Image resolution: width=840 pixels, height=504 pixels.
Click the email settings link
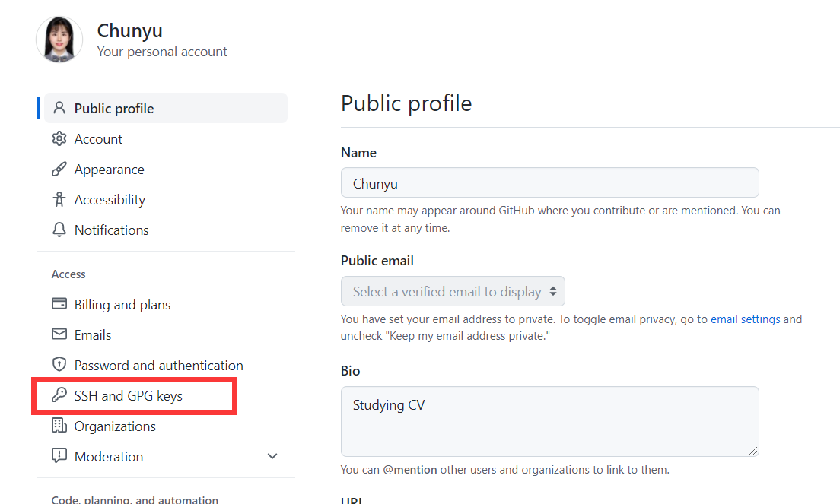[x=745, y=319]
